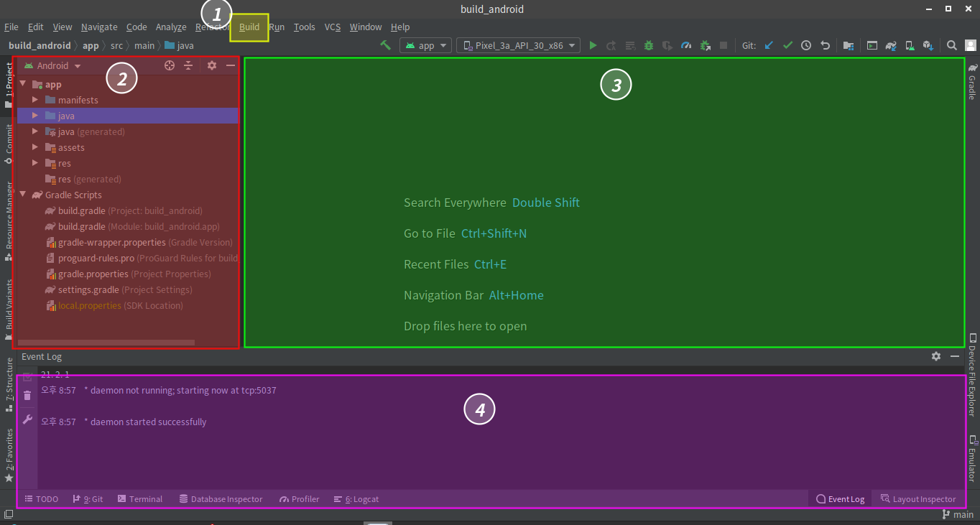
Task: Click wrench settings icon in Event Log
Action: coord(27,419)
